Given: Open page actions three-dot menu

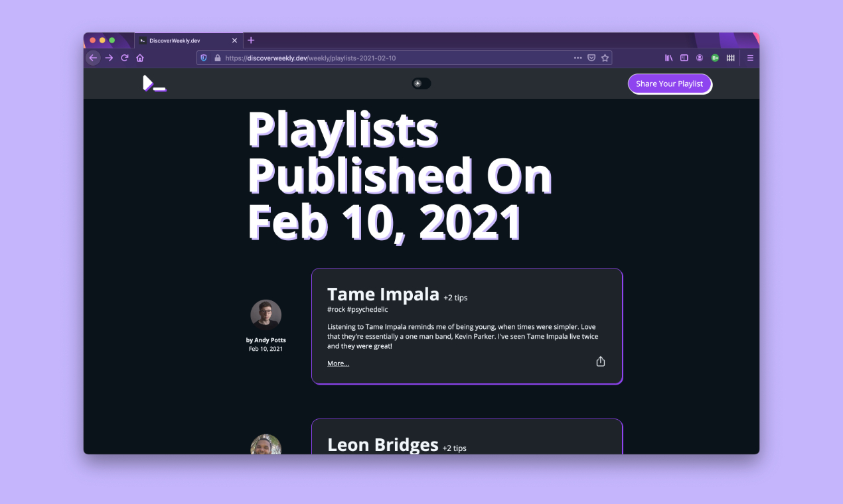Looking at the screenshot, I should tap(577, 58).
